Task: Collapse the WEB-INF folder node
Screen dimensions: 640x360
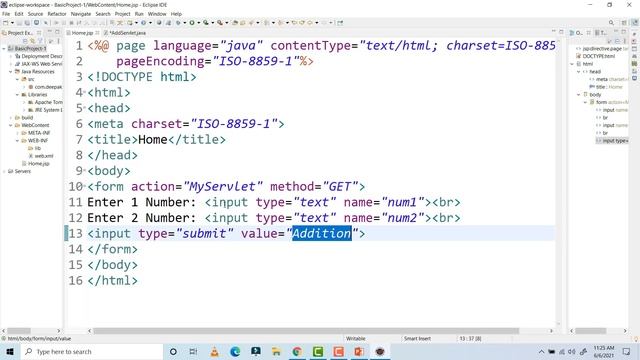Action: coord(18,141)
